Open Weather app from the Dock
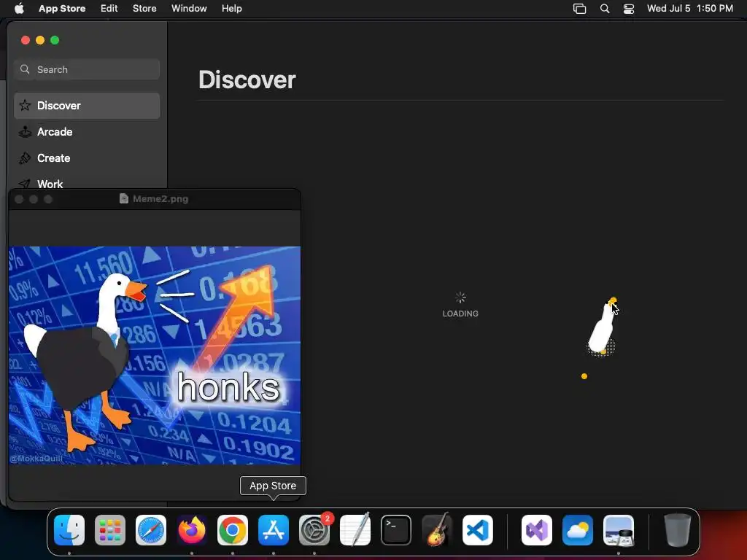The height and width of the screenshot is (560, 747). tap(578, 530)
